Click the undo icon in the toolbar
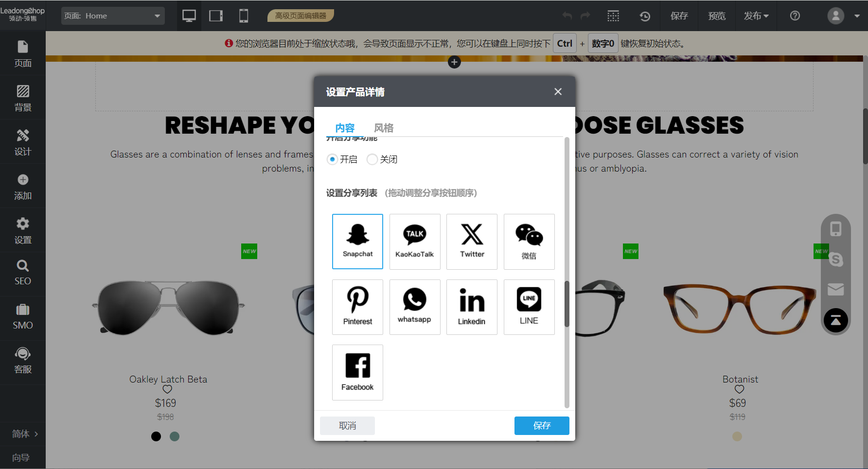The image size is (868, 469). coord(567,16)
